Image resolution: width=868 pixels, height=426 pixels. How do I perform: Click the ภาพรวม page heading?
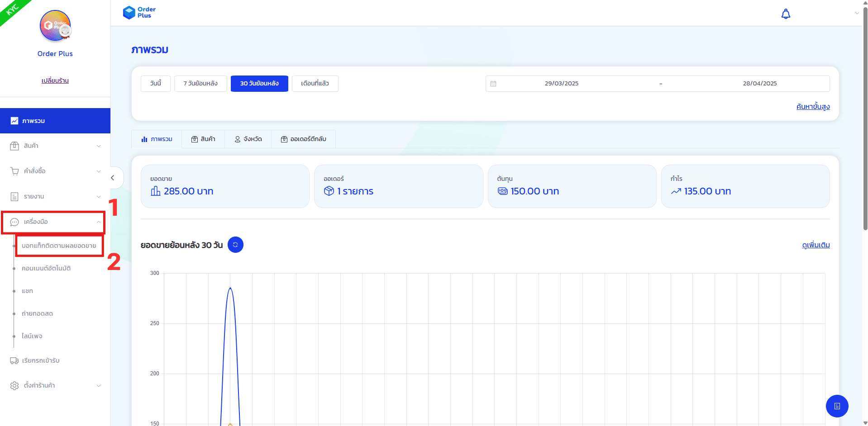tap(150, 50)
